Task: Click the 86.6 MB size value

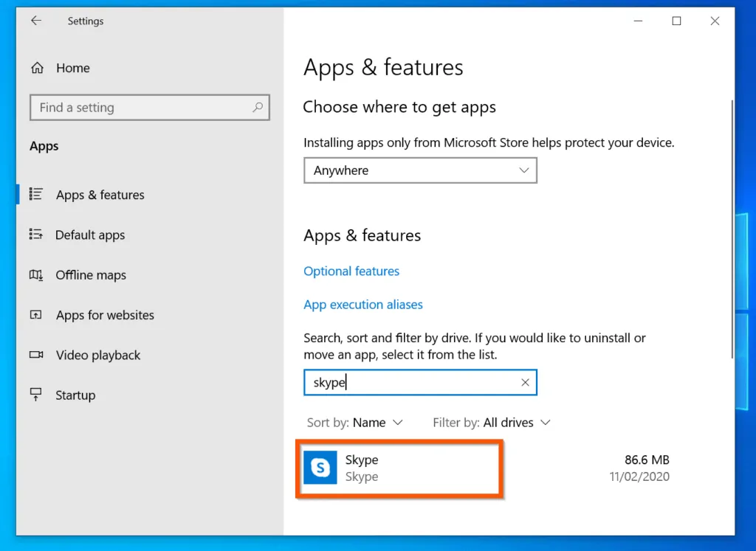Action: coord(647,460)
